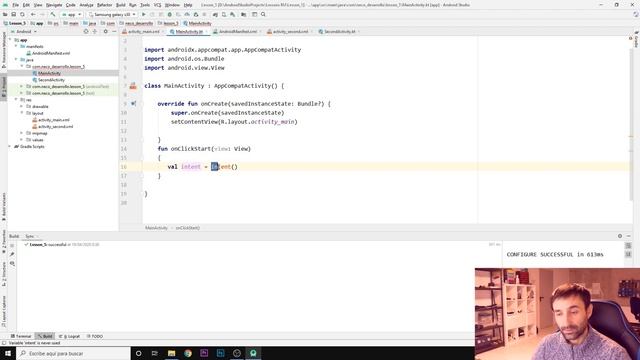Click the Open folder toolbar icon
Screen dimensions: 640x360
point(5,14)
